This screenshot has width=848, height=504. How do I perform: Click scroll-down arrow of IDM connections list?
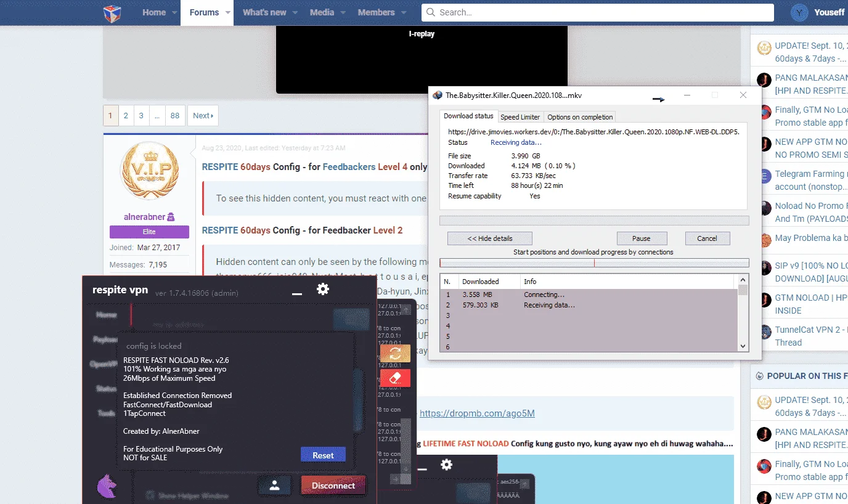coord(743,346)
